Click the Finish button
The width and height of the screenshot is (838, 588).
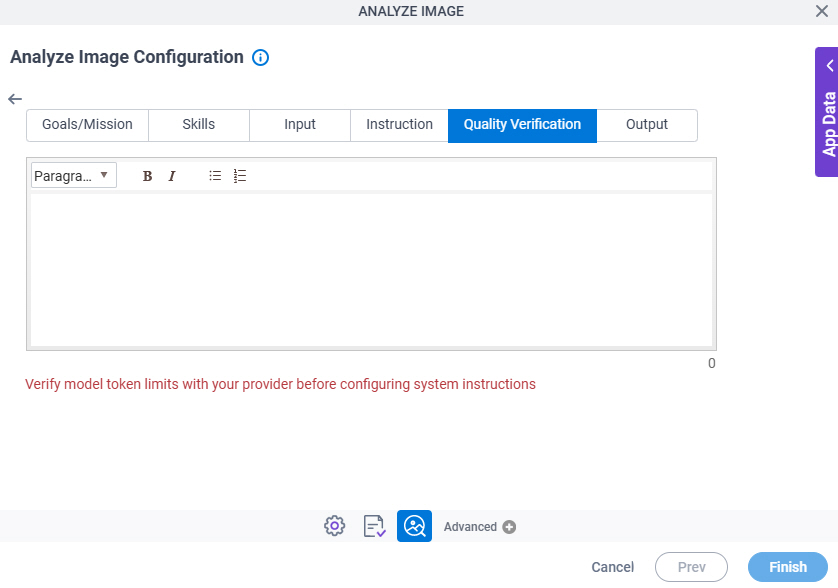click(x=788, y=567)
